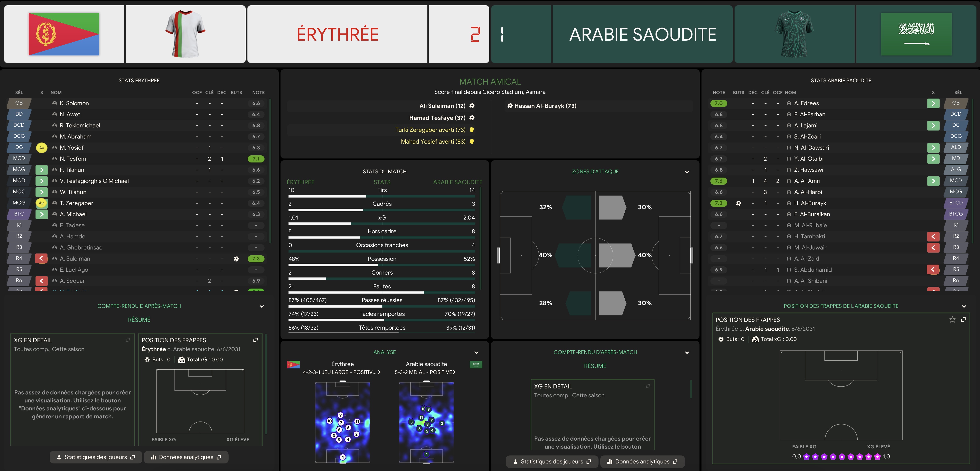
Task: Favorite the Saudi shot position panel with the star
Action: [952, 320]
